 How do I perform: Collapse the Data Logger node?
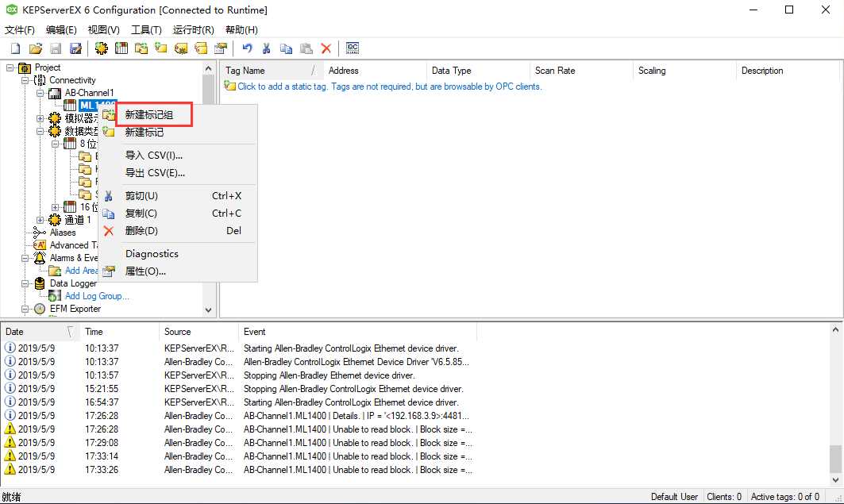(25, 283)
